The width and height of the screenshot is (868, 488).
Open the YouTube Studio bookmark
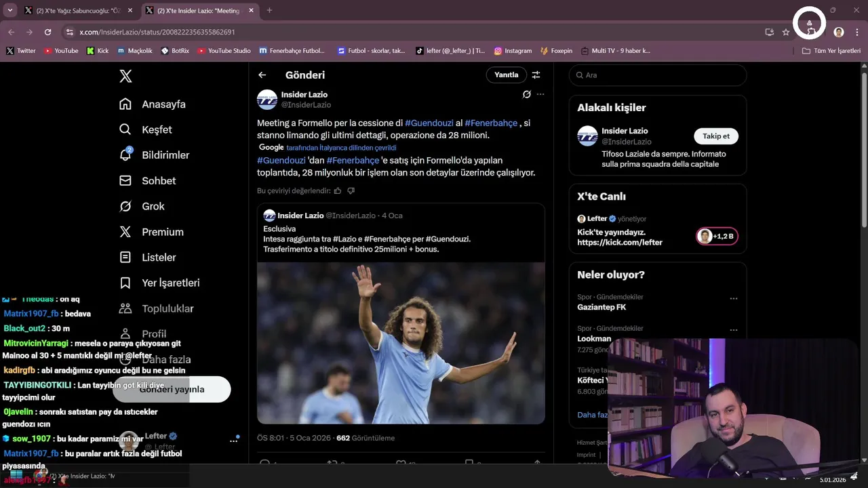[224, 51]
